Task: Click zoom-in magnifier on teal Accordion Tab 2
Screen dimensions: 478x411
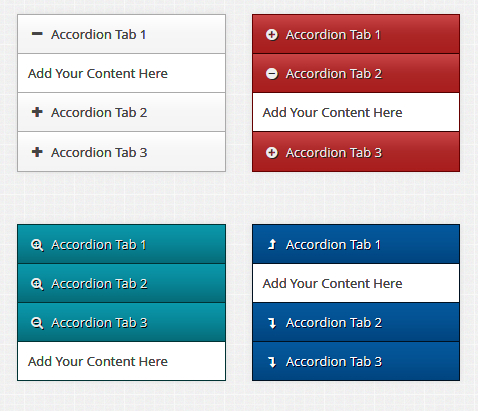Action: [37, 284]
